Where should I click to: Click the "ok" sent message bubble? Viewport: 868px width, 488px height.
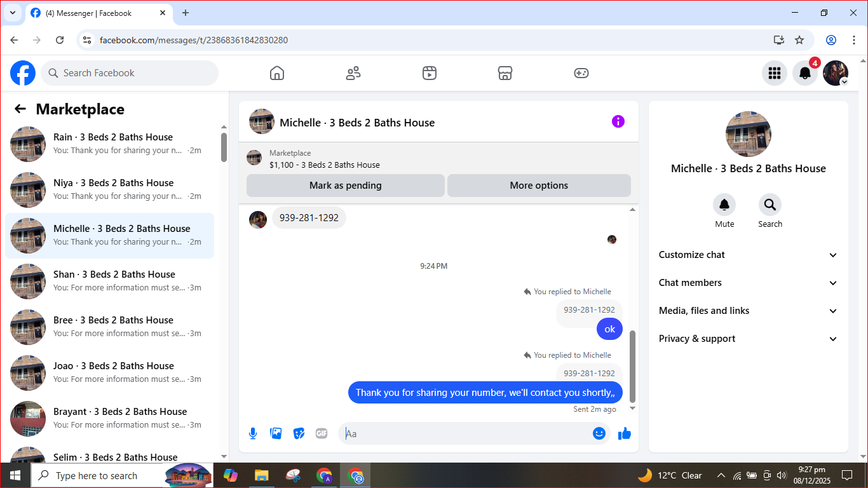[x=609, y=329]
